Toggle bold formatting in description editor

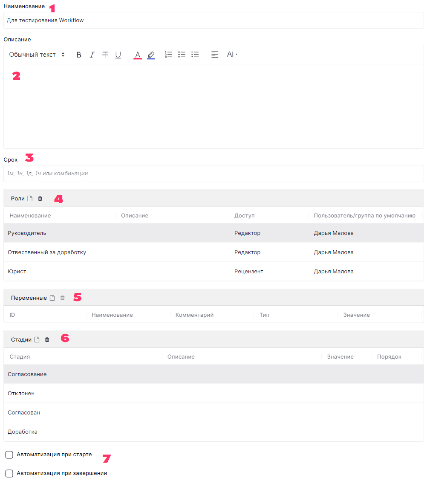click(x=79, y=55)
